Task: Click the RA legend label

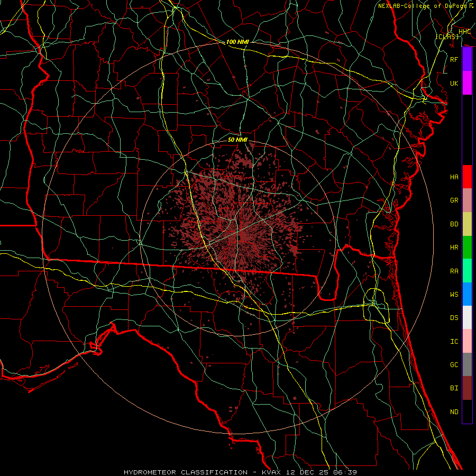Action: [454, 271]
